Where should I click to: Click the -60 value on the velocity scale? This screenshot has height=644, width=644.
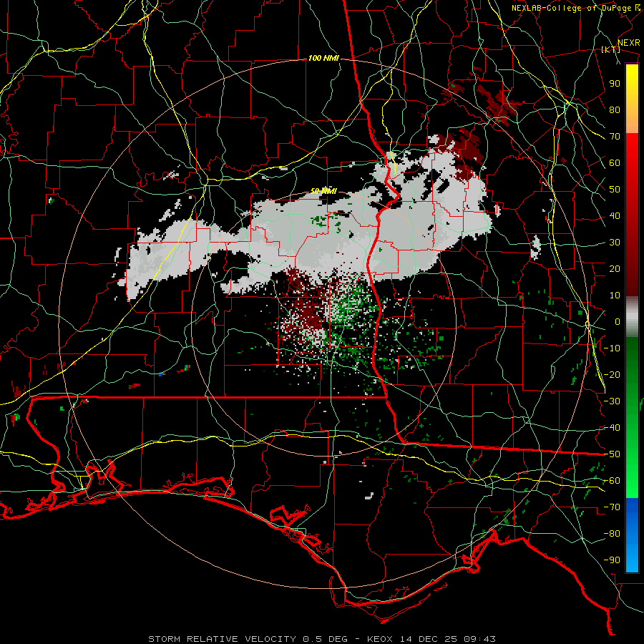(612, 481)
